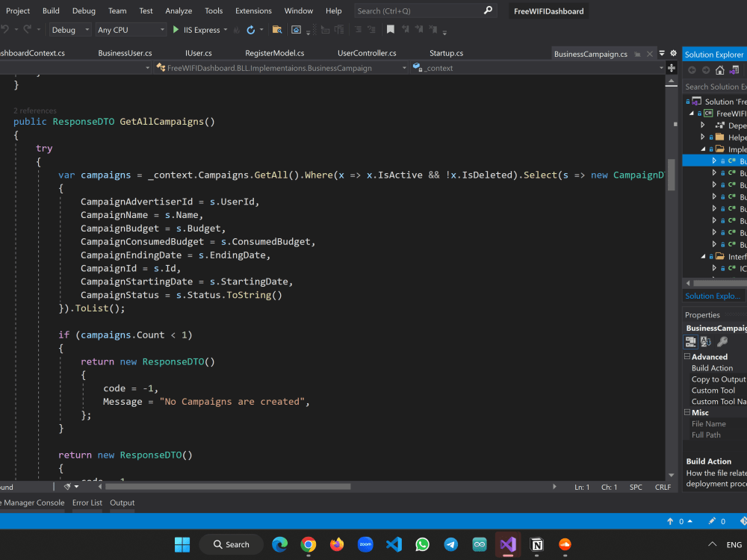Select the Navigate Backward arrow in Solution Explorer
This screenshot has height=560, width=747.
click(x=692, y=69)
